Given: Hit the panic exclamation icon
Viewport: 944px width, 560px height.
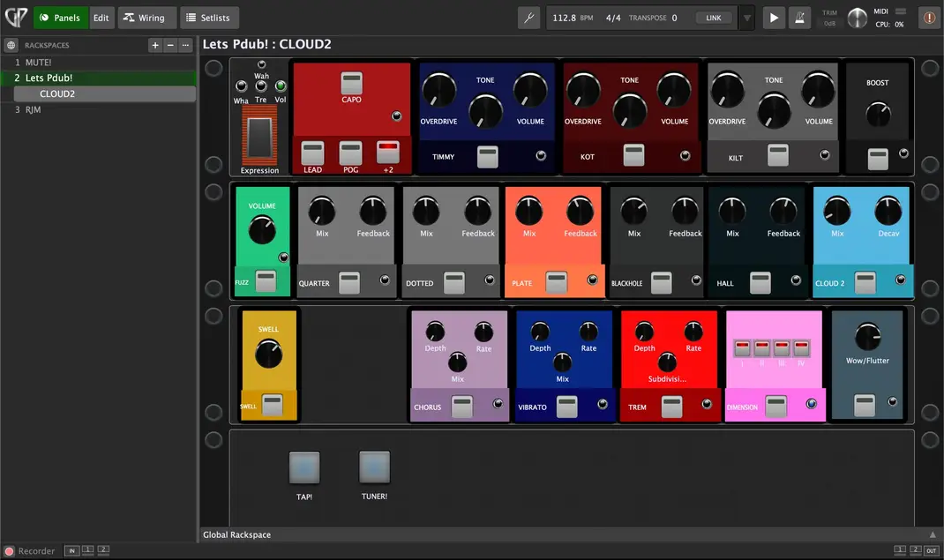Looking at the screenshot, I should tap(930, 18).
